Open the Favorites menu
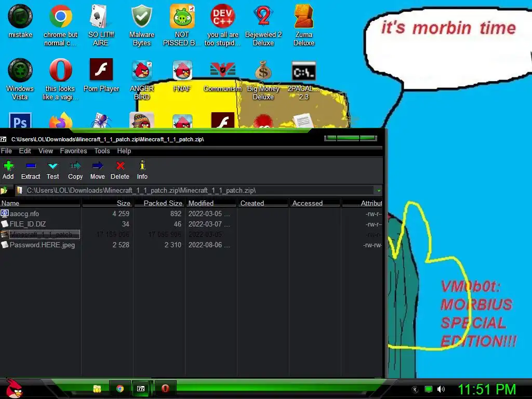This screenshot has width=532, height=399. [73, 151]
